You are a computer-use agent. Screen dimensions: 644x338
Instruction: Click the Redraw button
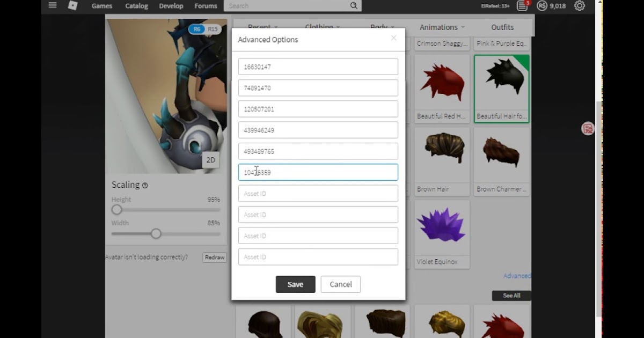(x=214, y=258)
